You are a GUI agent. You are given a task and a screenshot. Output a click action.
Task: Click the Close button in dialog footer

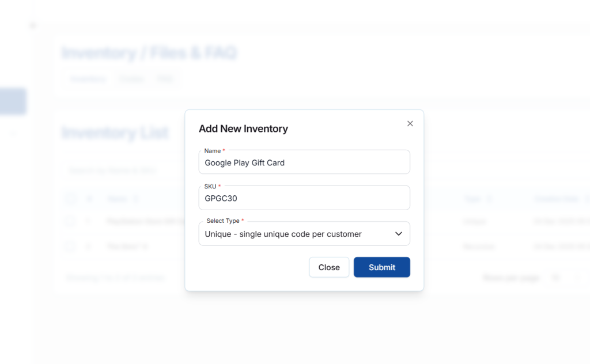tap(329, 267)
